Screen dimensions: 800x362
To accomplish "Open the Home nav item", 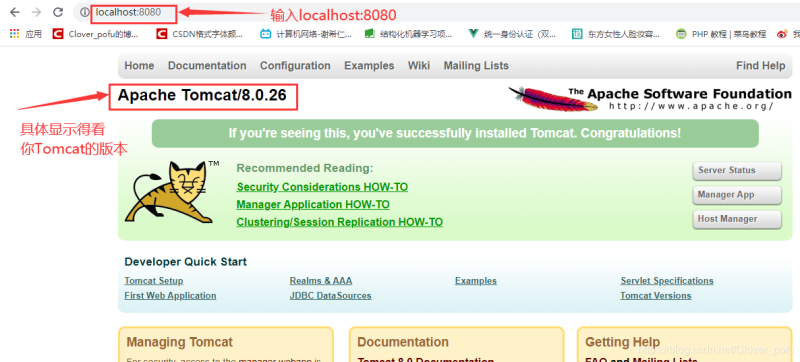I will point(139,66).
